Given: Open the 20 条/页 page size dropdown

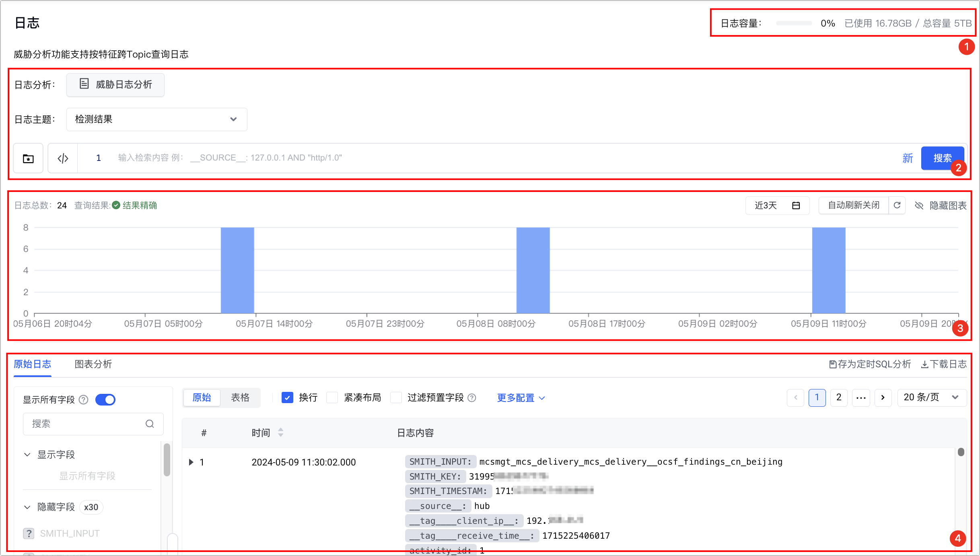Looking at the screenshot, I should [x=932, y=397].
